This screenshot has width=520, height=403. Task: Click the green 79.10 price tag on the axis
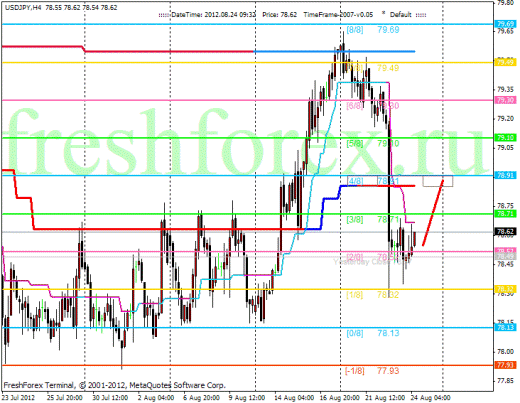[505, 137]
